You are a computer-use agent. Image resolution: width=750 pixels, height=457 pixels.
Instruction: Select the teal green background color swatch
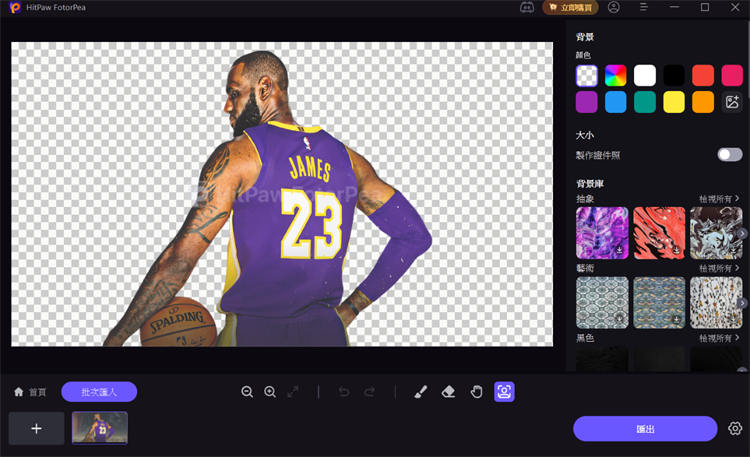coord(645,102)
